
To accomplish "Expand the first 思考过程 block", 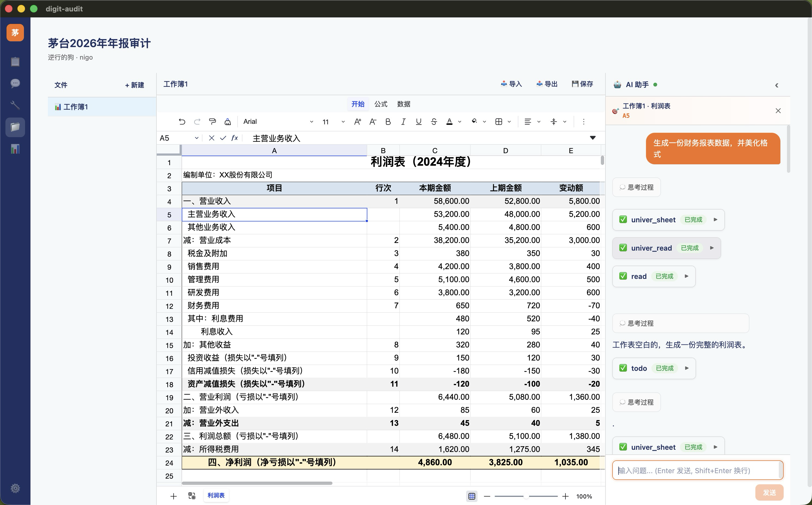I will [x=636, y=187].
